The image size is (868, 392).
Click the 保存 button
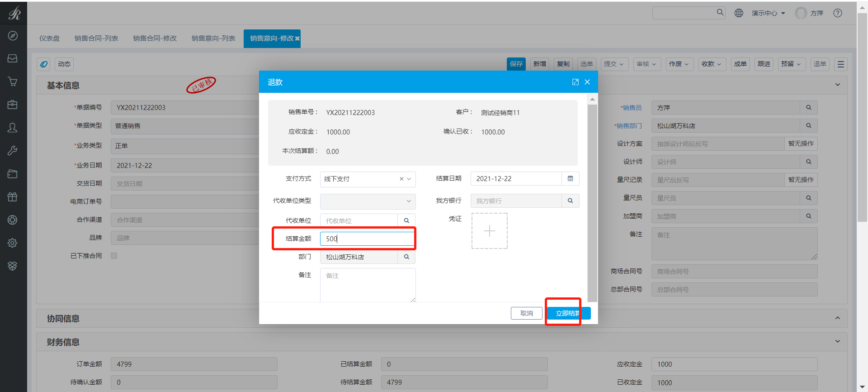pyautogui.click(x=516, y=64)
